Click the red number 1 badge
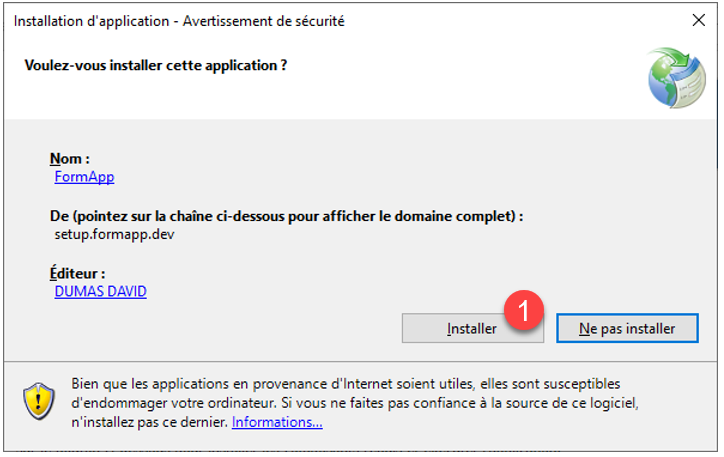Viewport: 724px width, 457px height. [x=524, y=310]
